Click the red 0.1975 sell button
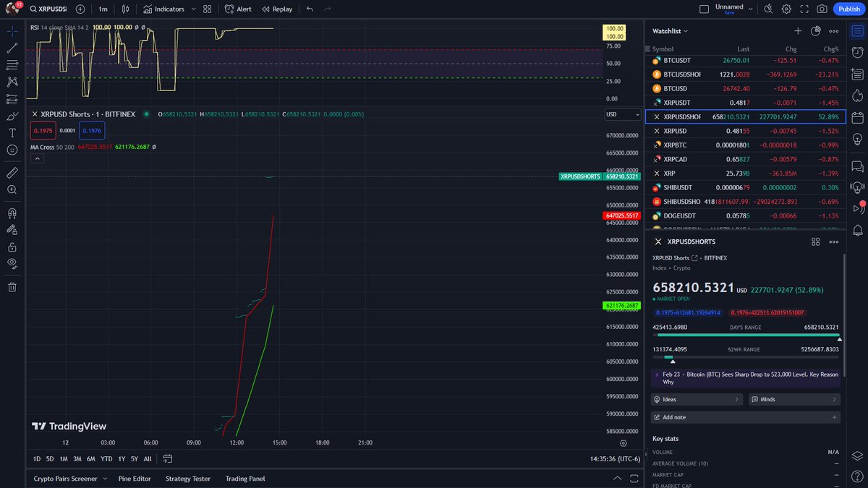 pos(41,130)
